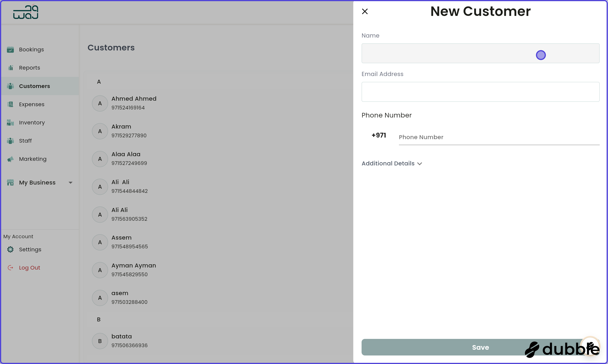Click the Waj logo in the top corner
The height and width of the screenshot is (364, 608).
pos(25,12)
